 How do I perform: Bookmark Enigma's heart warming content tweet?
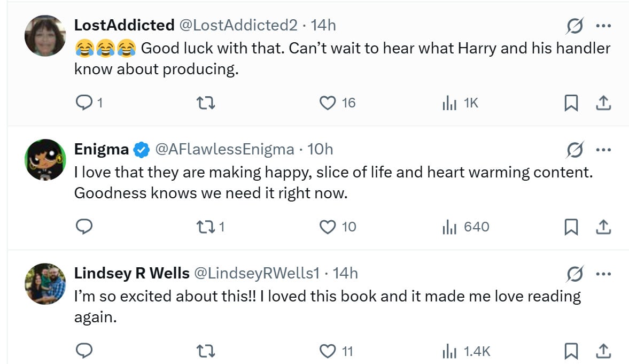click(571, 227)
